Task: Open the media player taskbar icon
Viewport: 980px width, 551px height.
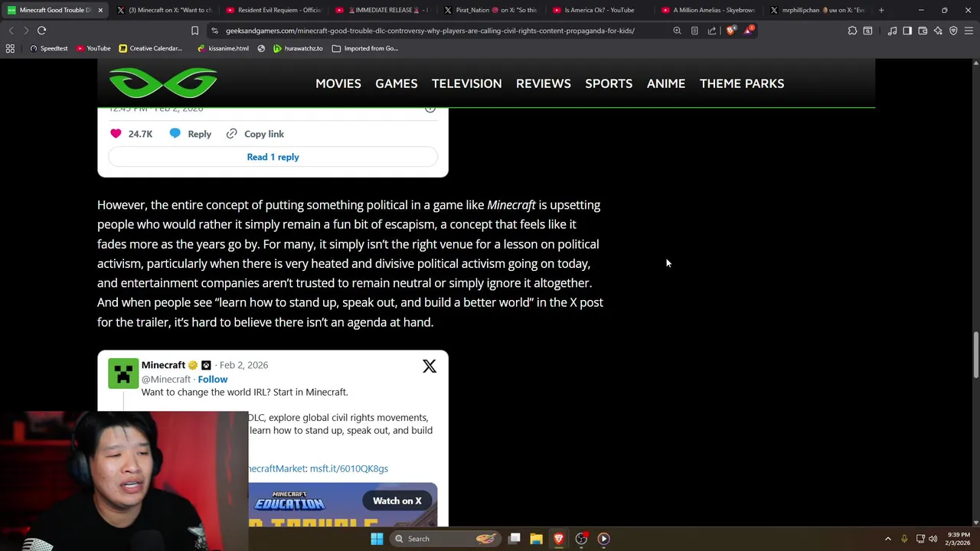Action: pyautogui.click(x=603, y=539)
